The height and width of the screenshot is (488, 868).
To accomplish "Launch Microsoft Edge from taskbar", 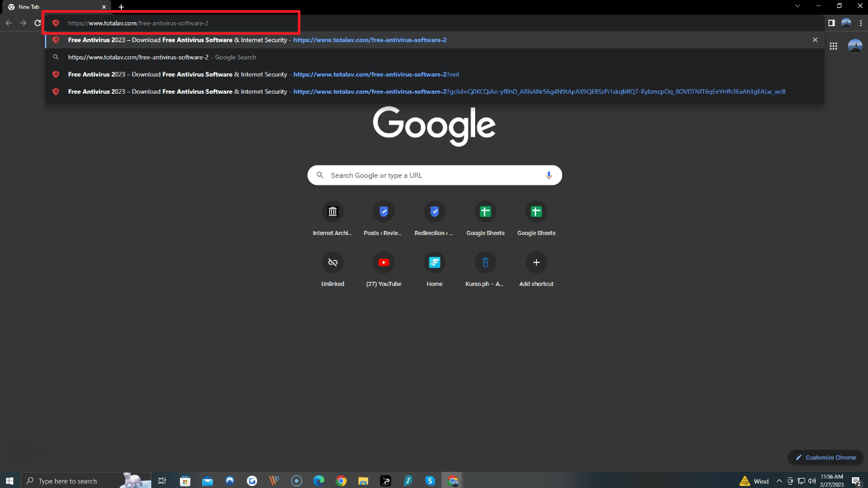I will click(x=319, y=481).
